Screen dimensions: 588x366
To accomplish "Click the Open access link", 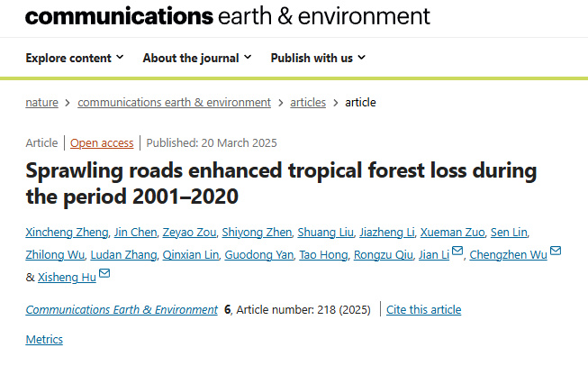I will pos(102,142).
